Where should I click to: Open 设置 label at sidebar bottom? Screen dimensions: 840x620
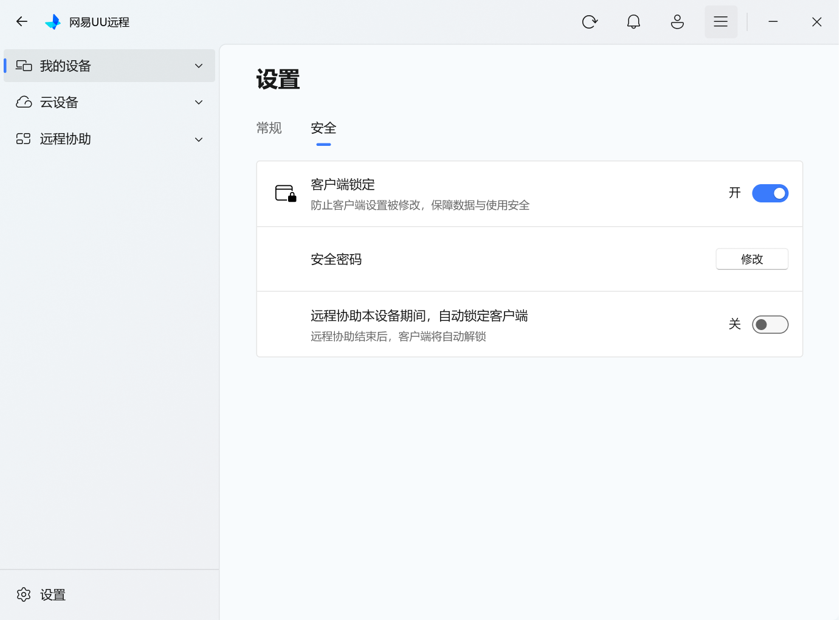pos(53,594)
